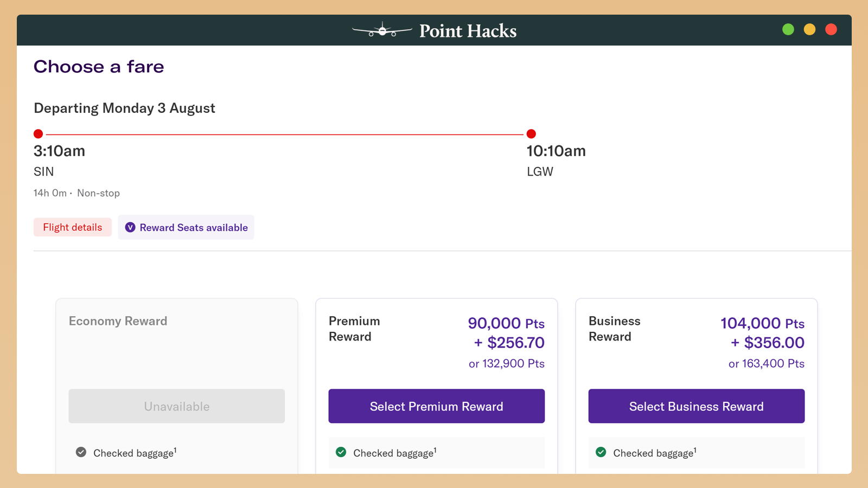The height and width of the screenshot is (488, 868).
Task: Click the greyed-out Unavailable economy button
Action: (x=176, y=406)
